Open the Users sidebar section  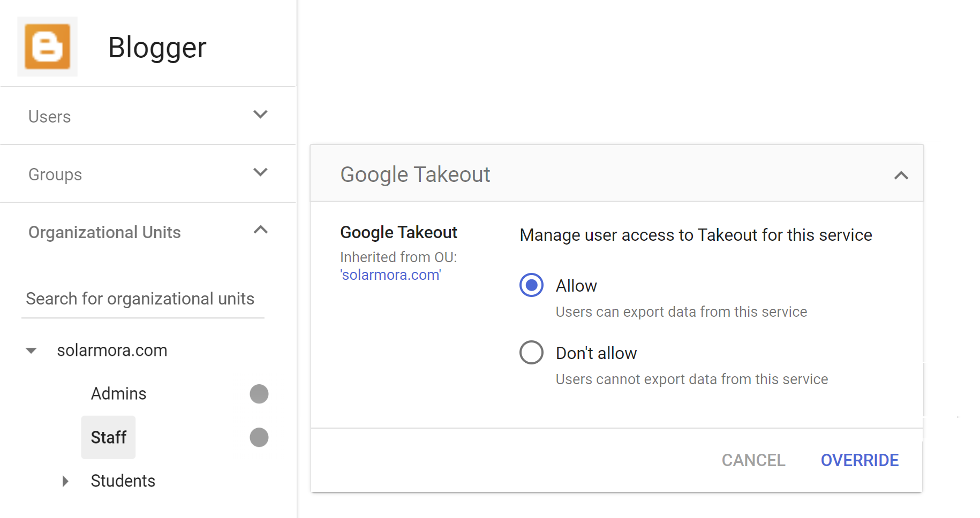coord(50,117)
